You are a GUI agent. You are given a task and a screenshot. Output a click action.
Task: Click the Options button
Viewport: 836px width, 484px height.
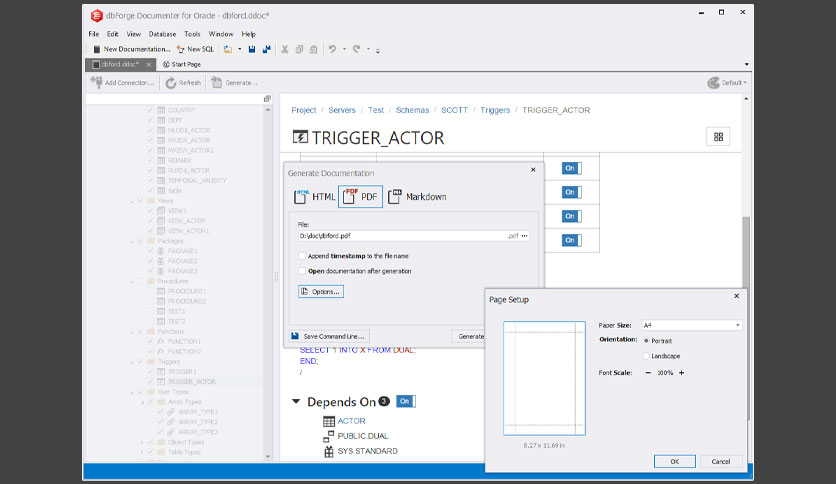[321, 292]
